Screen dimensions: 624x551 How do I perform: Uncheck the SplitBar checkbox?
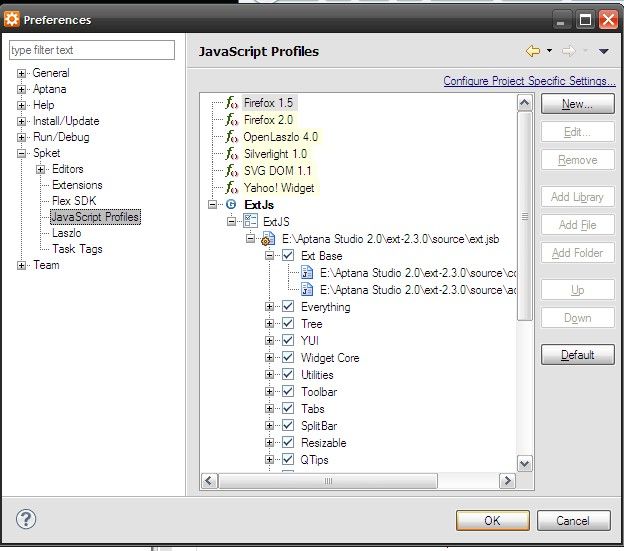click(x=288, y=425)
